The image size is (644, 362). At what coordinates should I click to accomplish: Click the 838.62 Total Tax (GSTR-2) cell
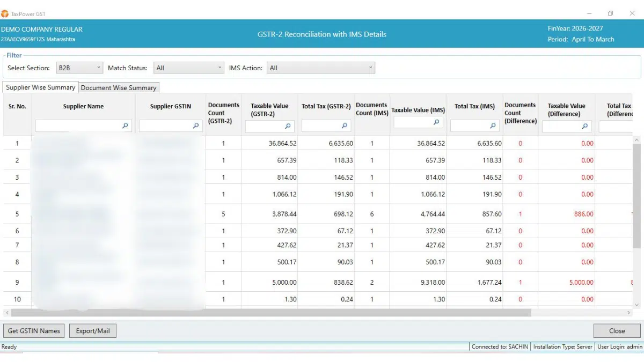tap(343, 282)
